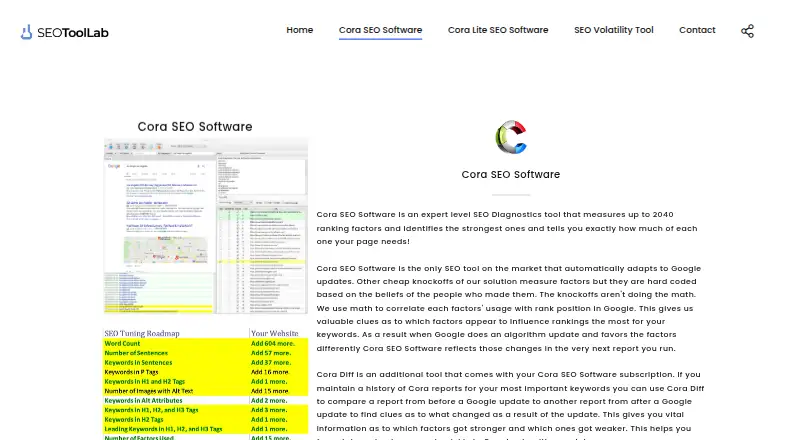Open SEO Volatility Tool page
This screenshot has width=800, height=440.
point(614,30)
